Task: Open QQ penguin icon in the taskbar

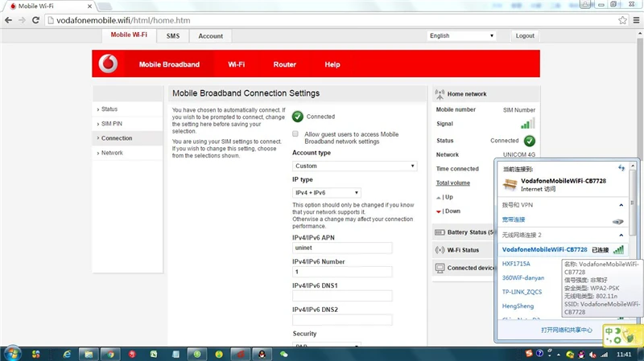Action: pos(262,354)
